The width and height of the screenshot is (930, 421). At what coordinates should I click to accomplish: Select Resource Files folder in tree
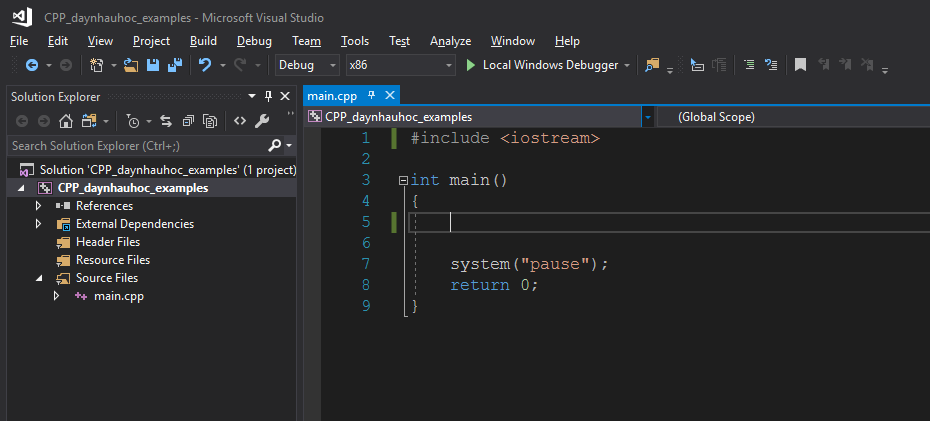point(113,260)
